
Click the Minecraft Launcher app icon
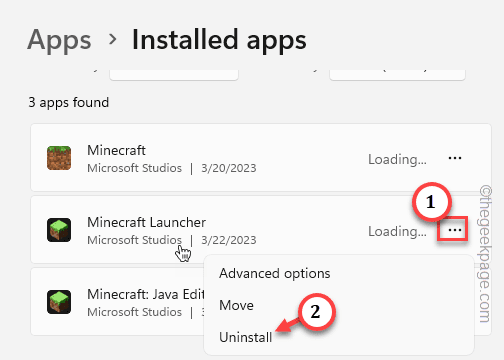click(x=59, y=230)
